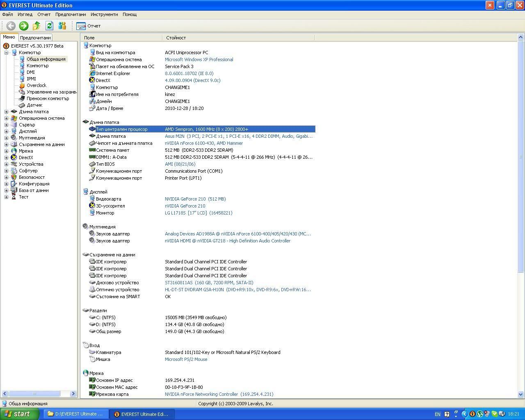This screenshot has height=420, width=525.
Task: Expand the DirectX tree node
Action: [6, 157]
